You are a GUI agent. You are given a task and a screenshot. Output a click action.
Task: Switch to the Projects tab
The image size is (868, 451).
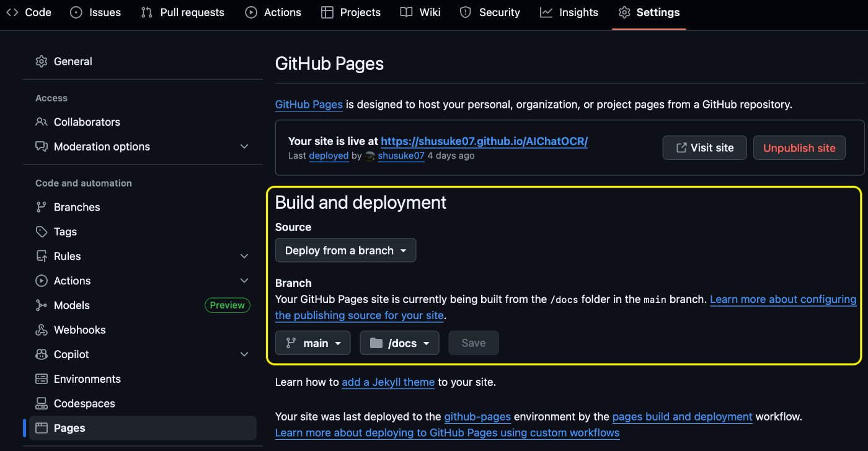351,12
